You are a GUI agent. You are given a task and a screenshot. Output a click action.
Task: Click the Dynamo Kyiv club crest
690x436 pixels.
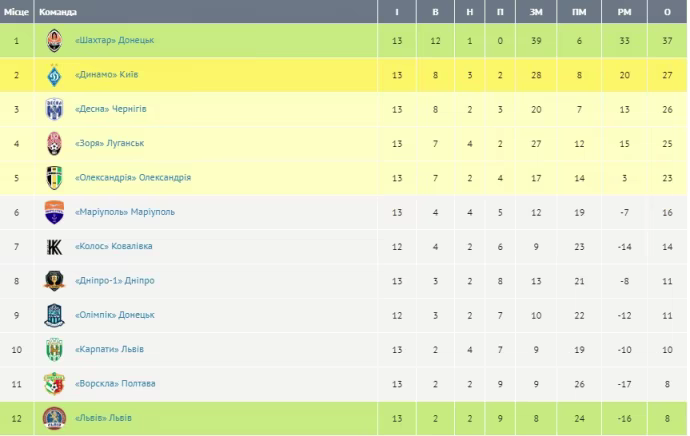tap(54, 75)
